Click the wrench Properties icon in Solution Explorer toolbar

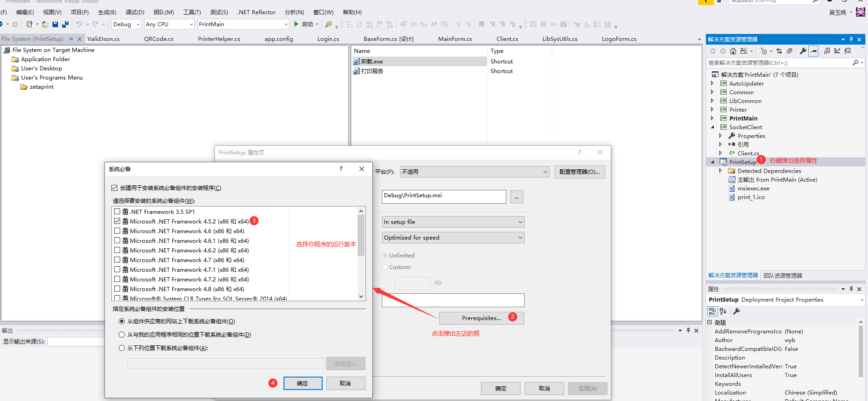(x=803, y=51)
